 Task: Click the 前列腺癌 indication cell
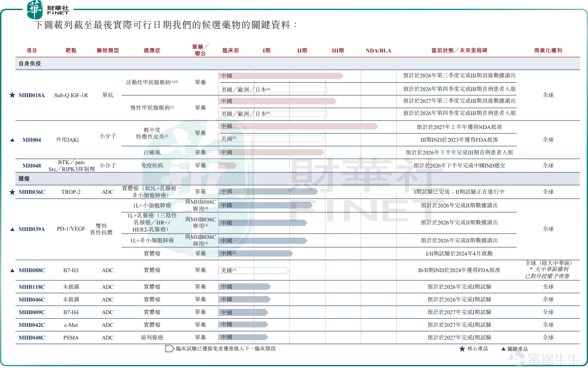click(x=152, y=338)
